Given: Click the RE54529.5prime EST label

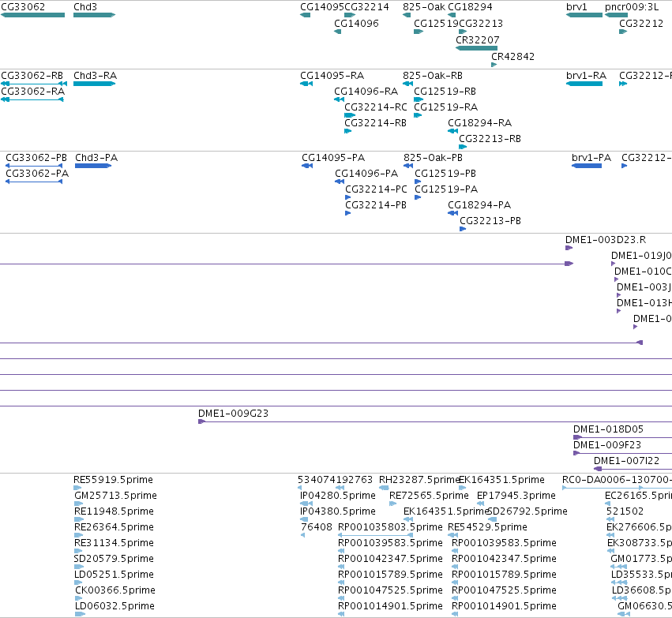Looking at the screenshot, I should tap(488, 527).
